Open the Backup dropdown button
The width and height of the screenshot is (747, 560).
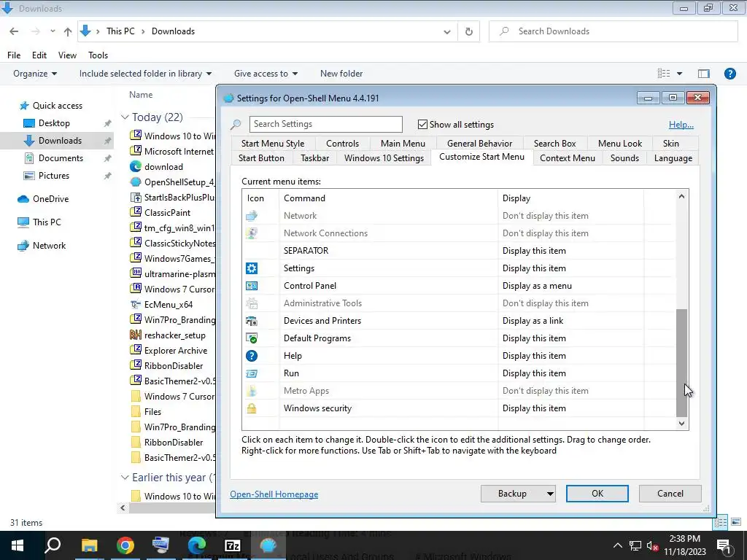coord(550,494)
